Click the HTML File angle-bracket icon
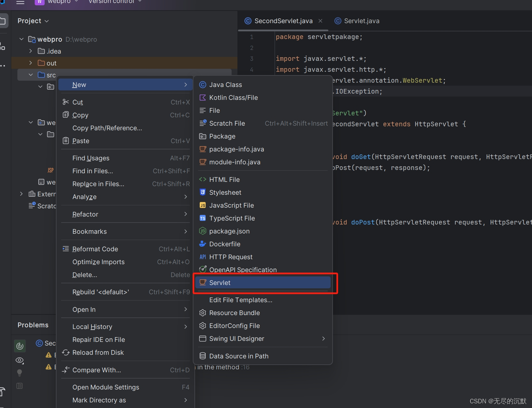Screen dimensions: 532x408 coord(203,179)
